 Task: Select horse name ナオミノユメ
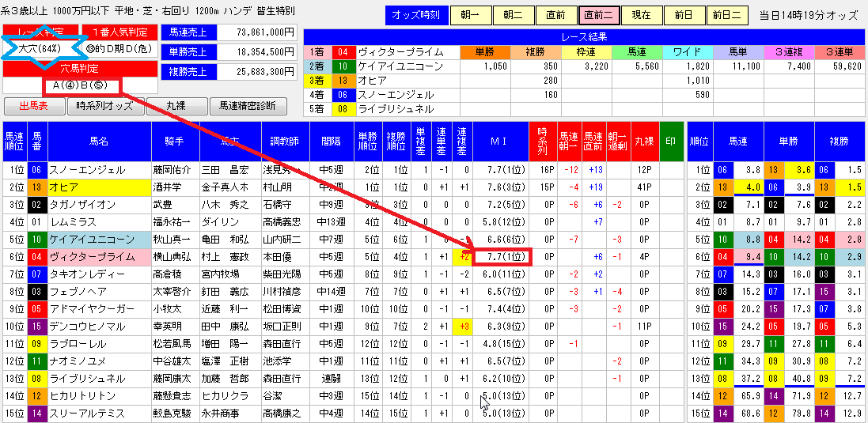click(99, 361)
